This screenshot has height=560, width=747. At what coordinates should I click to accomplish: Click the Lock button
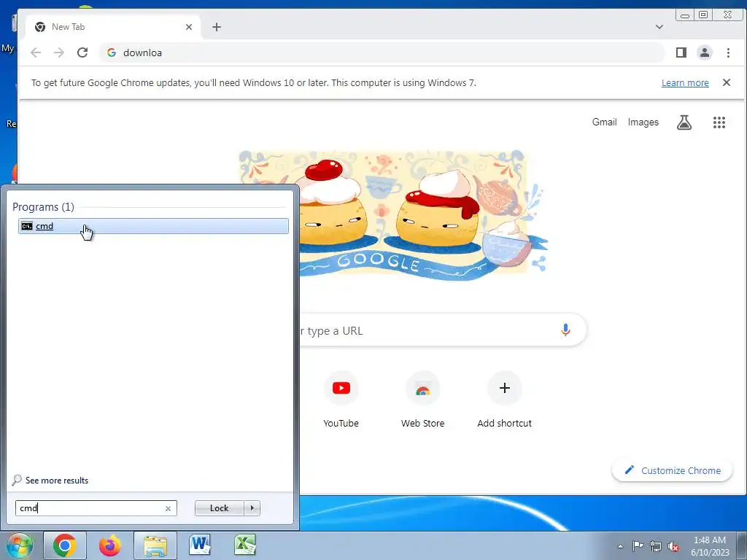219,508
